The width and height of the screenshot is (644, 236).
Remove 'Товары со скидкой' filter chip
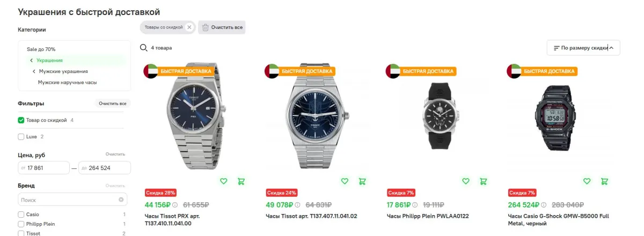click(x=189, y=27)
